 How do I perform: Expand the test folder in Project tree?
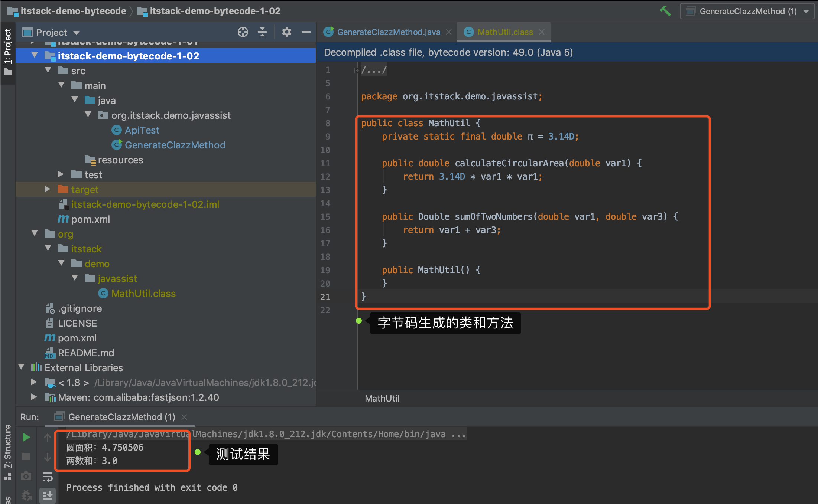pos(61,174)
